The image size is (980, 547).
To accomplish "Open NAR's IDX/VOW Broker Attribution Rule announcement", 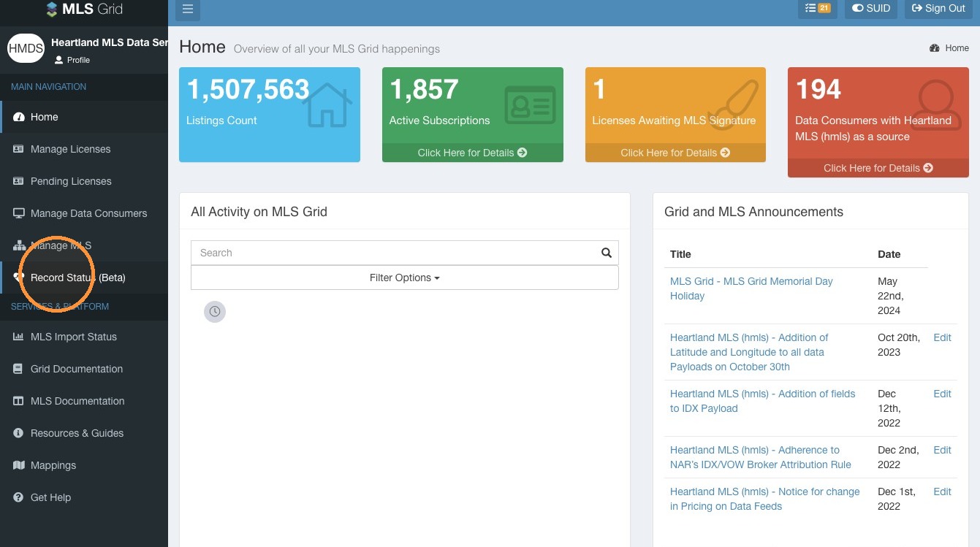I will click(761, 457).
